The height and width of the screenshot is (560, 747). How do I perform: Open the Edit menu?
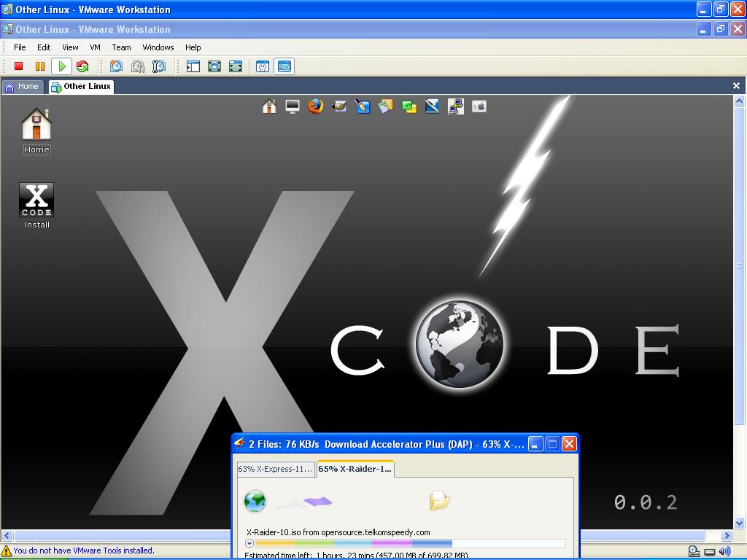point(44,47)
